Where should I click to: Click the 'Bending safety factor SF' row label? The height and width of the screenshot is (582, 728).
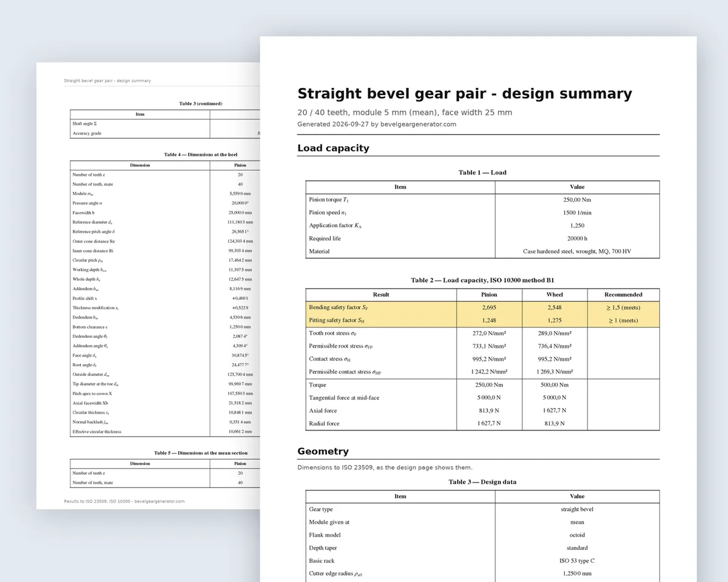click(339, 308)
